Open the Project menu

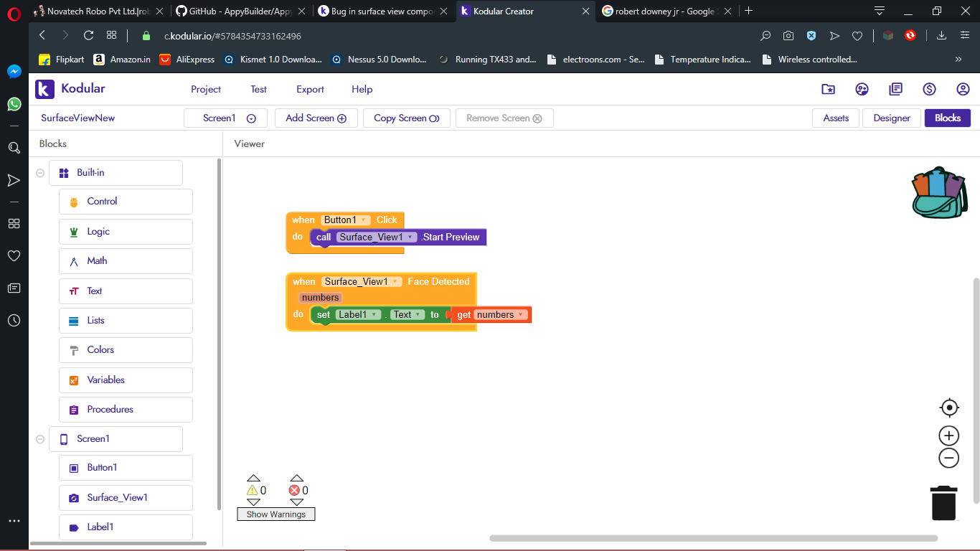coord(206,90)
